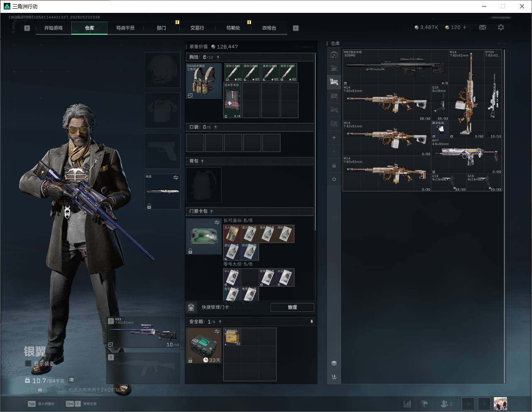
Task: Switch to the 仓库 tab
Action: click(90, 28)
